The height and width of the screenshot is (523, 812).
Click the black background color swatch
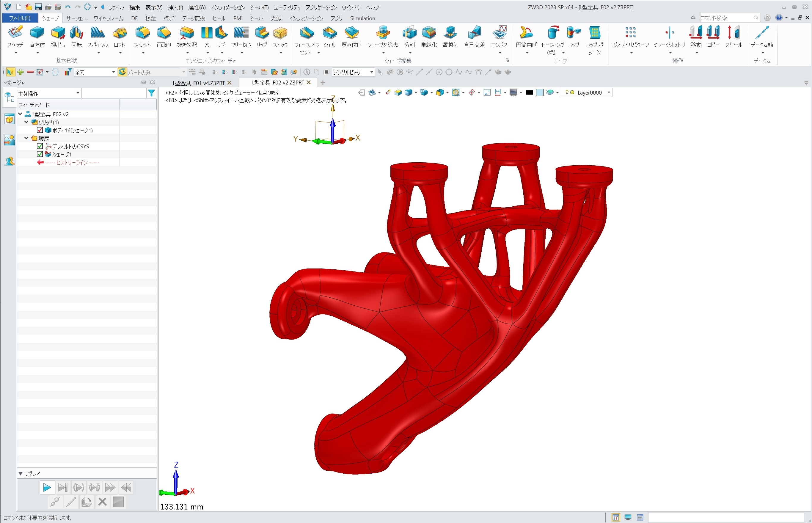click(529, 92)
